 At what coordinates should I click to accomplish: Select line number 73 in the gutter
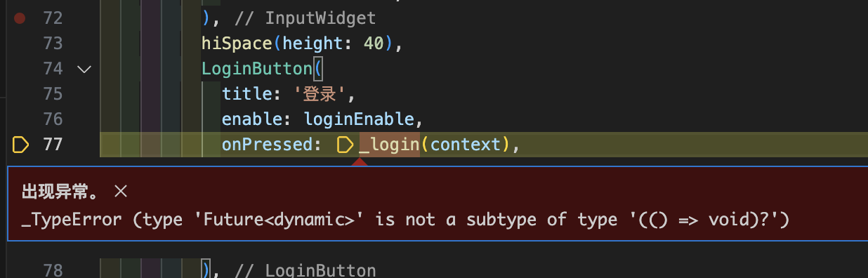[53, 44]
